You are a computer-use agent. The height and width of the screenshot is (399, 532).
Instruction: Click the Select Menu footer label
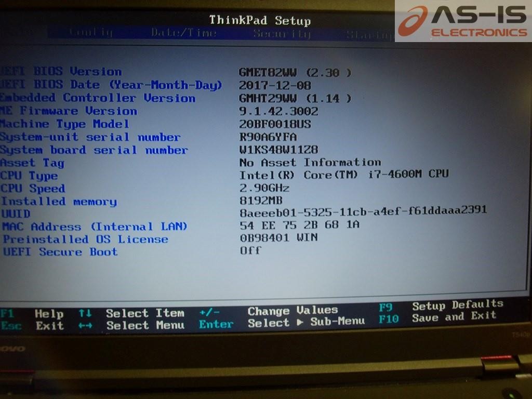point(145,325)
